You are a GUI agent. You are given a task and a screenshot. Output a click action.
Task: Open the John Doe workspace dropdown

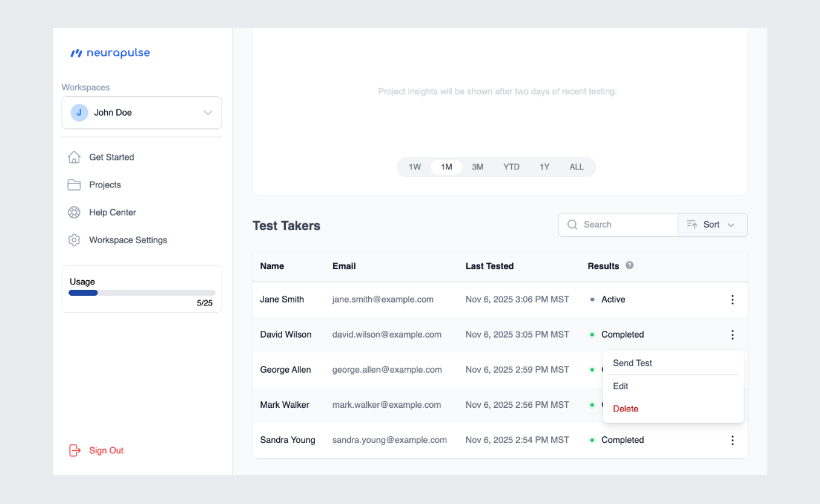click(142, 113)
